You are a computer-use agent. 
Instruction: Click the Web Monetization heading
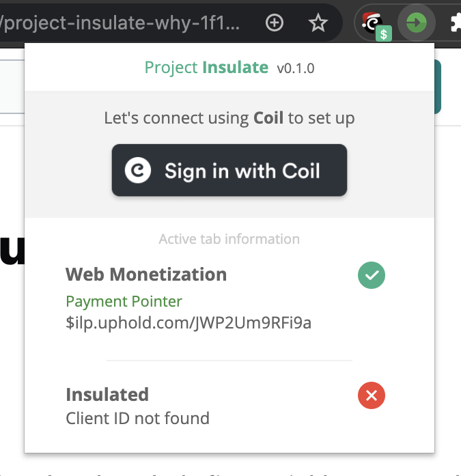[x=146, y=275]
